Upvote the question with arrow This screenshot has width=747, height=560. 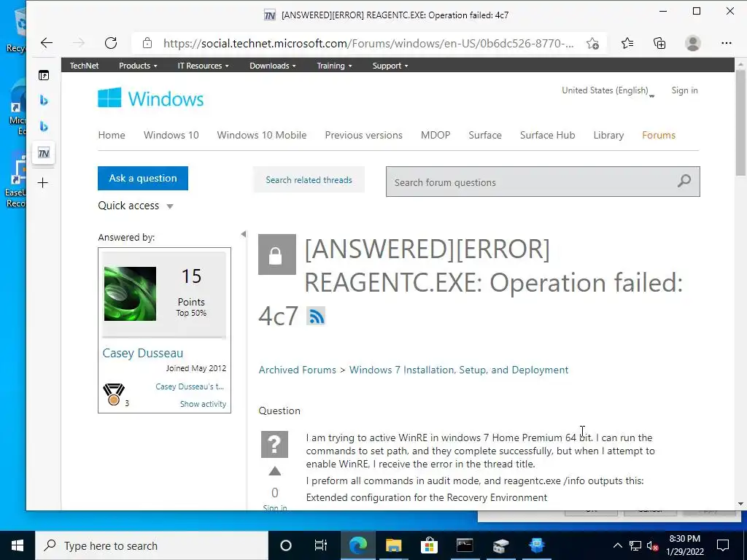coord(274,472)
